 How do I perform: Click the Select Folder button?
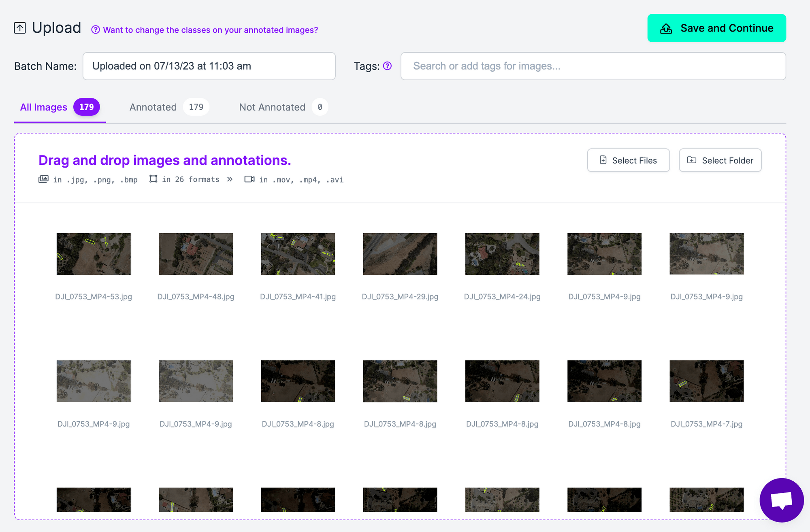click(720, 160)
